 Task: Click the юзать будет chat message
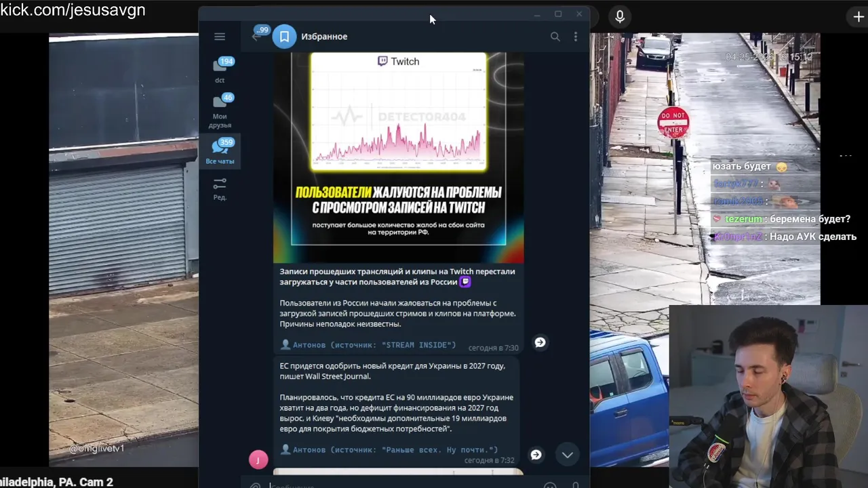[x=749, y=166]
